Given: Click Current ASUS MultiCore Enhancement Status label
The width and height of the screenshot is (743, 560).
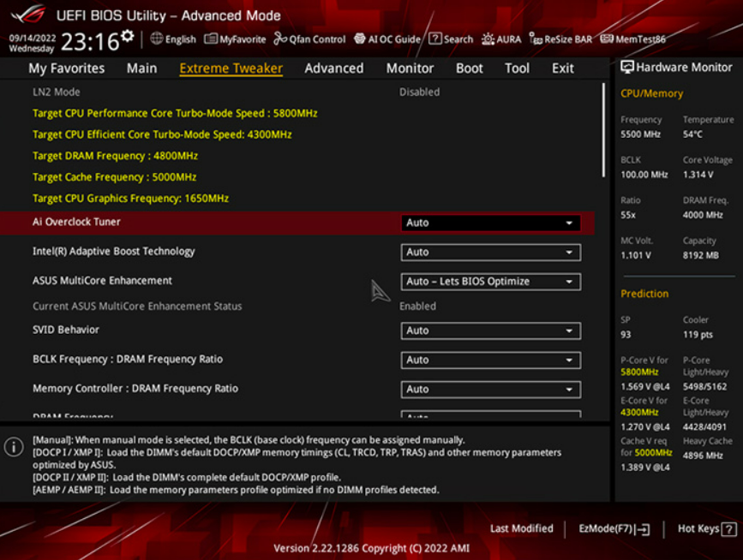Looking at the screenshot, I should coord(137,307).
